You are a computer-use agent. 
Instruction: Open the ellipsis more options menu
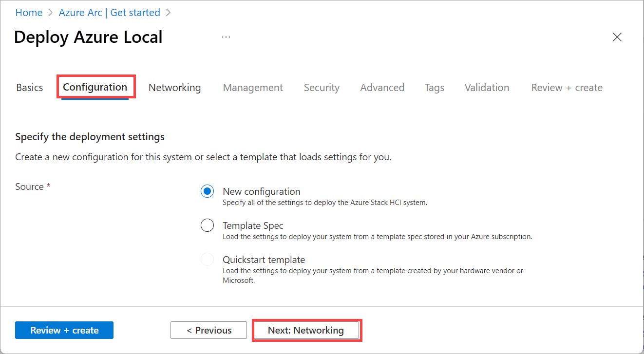coord(226,37)
